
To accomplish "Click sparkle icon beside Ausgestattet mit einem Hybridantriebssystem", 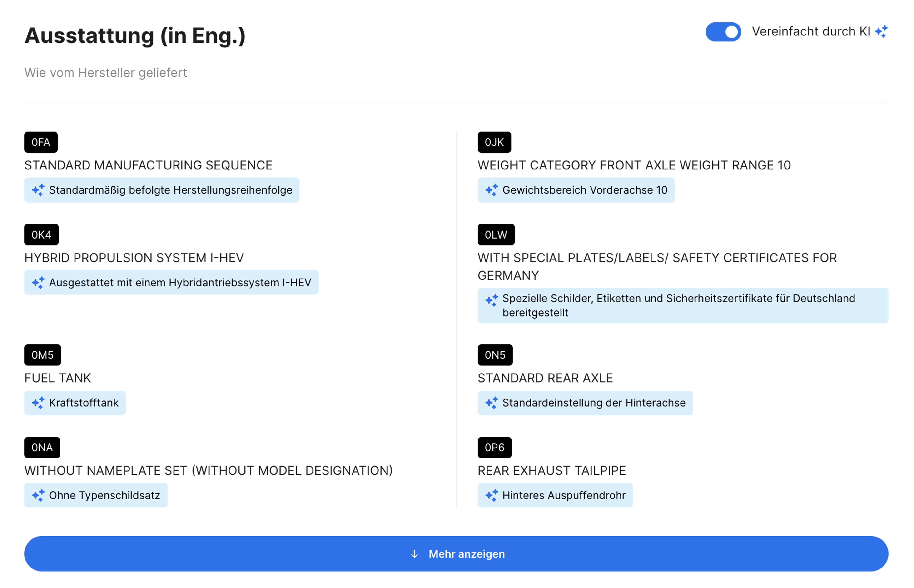I will pos(38,283).
